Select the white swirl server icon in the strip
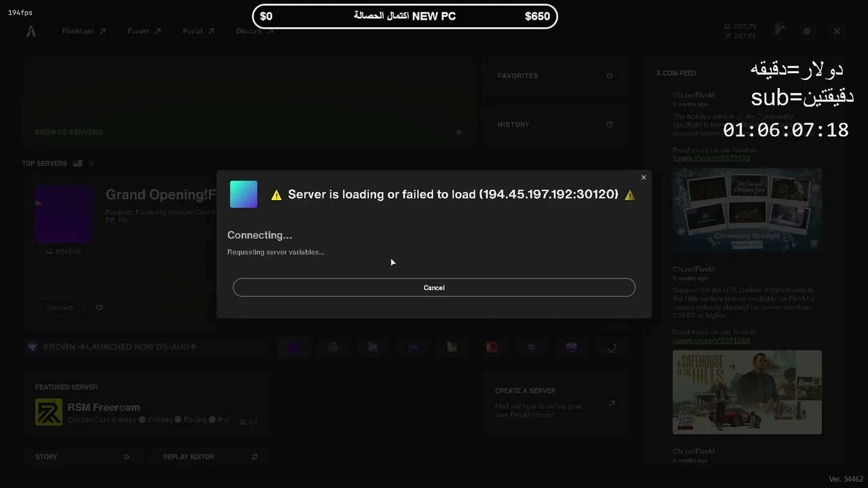Viewport: 868px width, 488px height. click(x=611, y=347)
